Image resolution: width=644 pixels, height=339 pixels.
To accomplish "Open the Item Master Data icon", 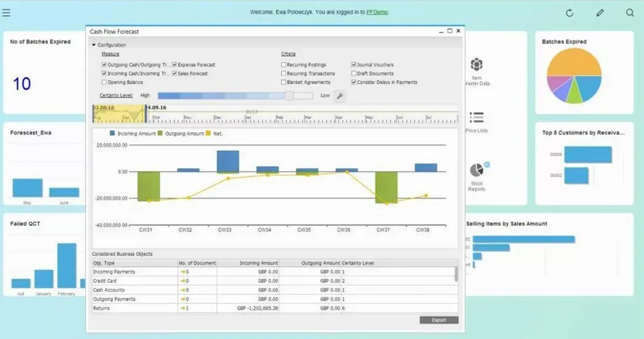I will [x=476, y=65].
